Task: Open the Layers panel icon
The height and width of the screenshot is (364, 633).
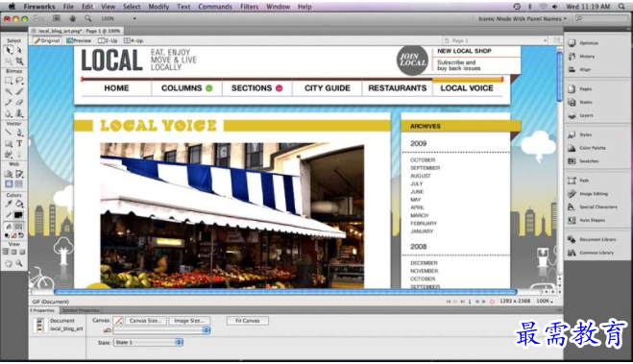Action: [x=572, y=115]
